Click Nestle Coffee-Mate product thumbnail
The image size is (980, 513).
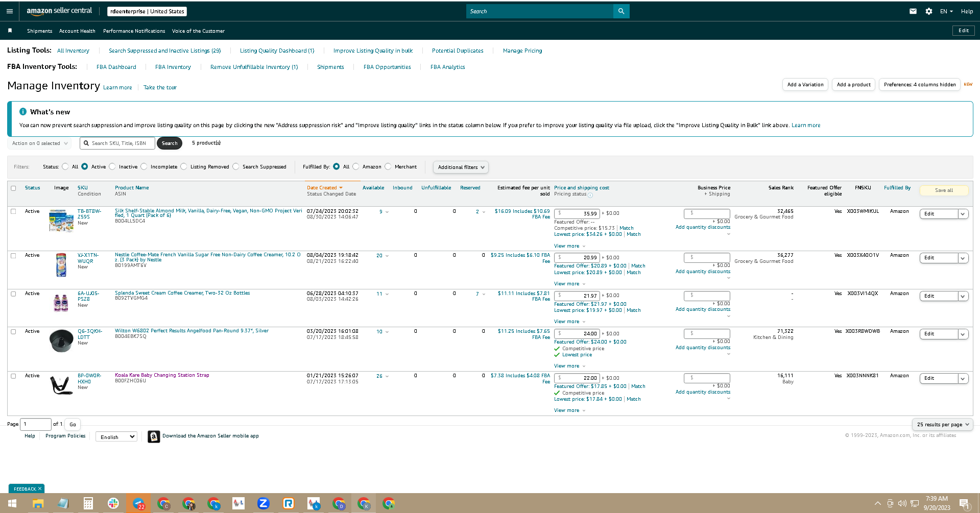tap(61, 265)
